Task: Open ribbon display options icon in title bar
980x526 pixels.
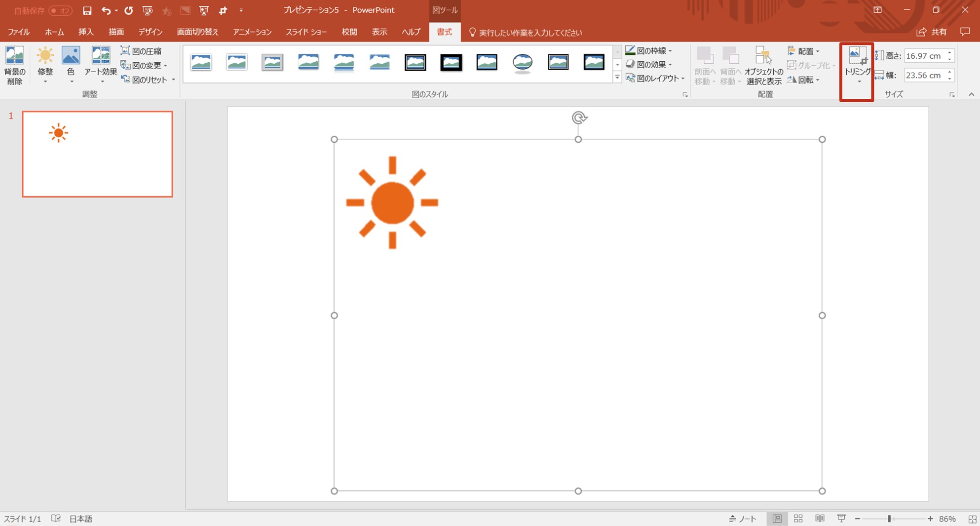Action: pos(877,10)
